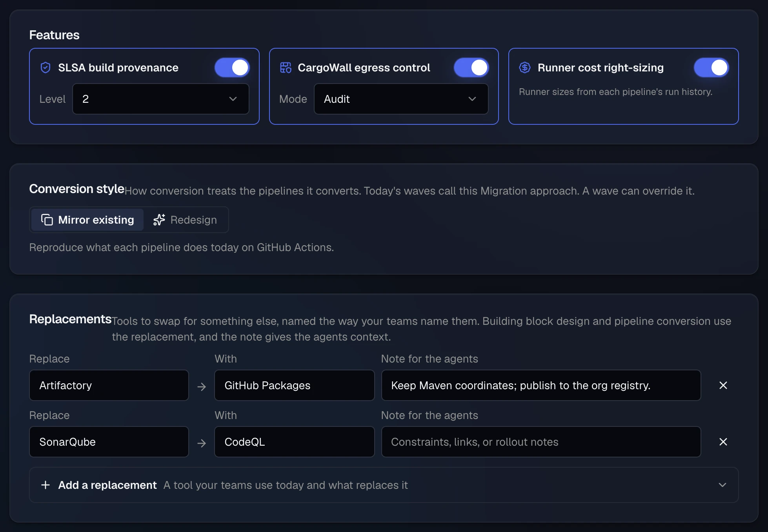The height and width of the screenshot is (532, 768).
Task: Toggle off SLSA build provenance
Action: coord(232,67)
